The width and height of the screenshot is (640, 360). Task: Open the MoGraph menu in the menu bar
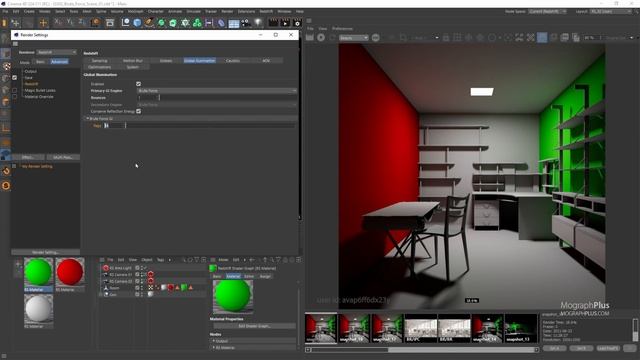(x=136, y=11)
